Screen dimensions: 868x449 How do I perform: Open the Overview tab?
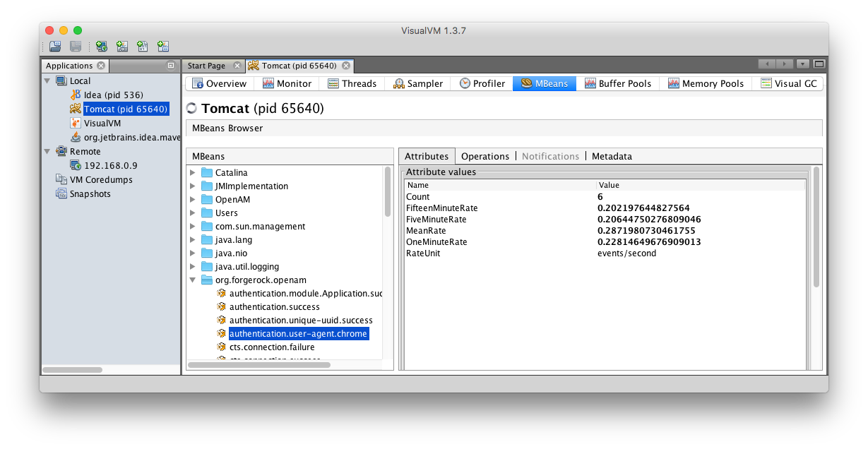pyautogui.click(x=219, y=83)
